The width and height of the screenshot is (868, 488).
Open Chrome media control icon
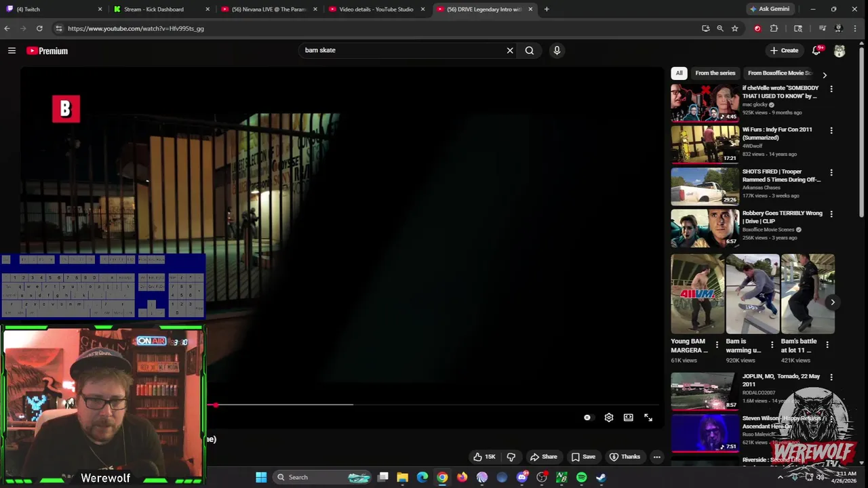[x=823, y=28]
